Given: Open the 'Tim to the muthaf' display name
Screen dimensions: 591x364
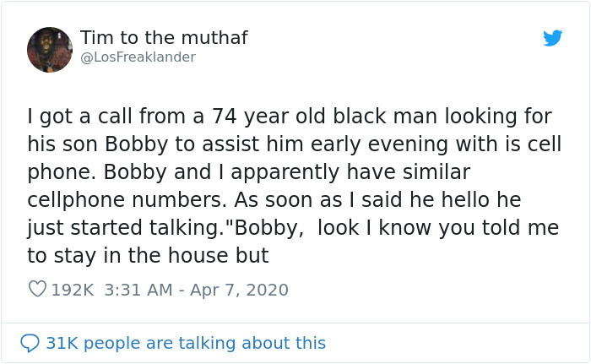Looking at the screenshot, I should [x=164, y=38].
